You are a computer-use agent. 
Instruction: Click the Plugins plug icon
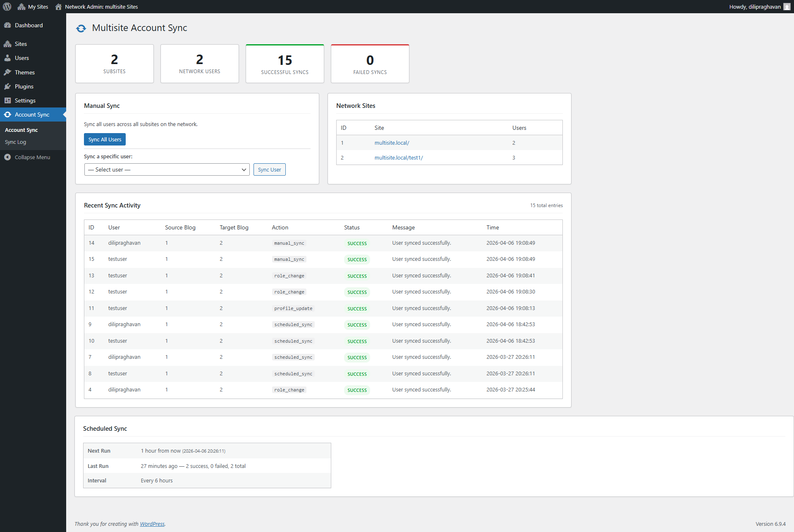coord(7,86)
